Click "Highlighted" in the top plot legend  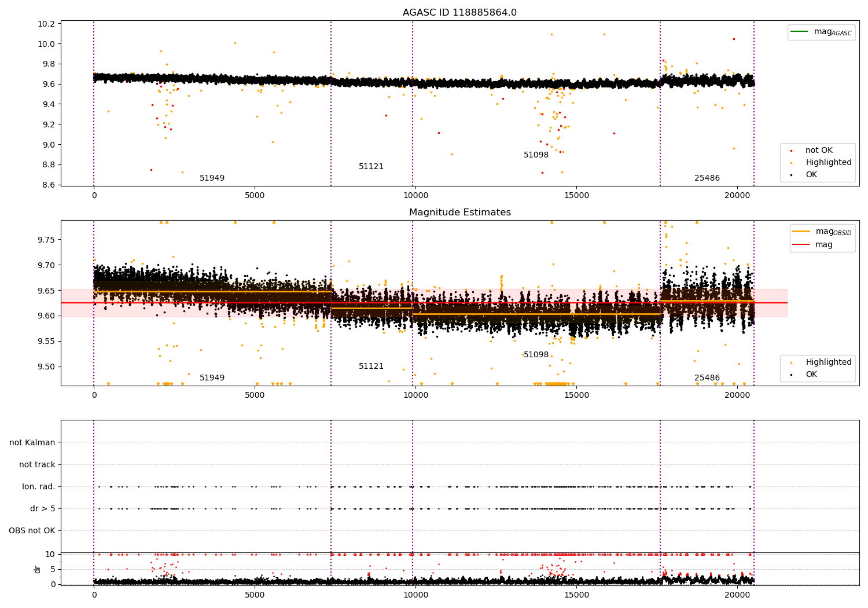coord(829,163)
